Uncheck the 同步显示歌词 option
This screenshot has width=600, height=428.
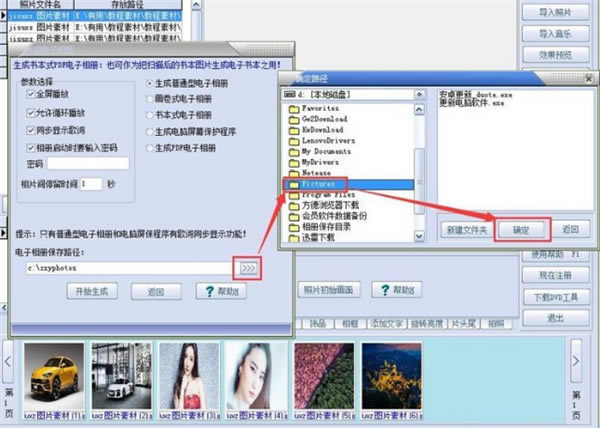(31, 130)
